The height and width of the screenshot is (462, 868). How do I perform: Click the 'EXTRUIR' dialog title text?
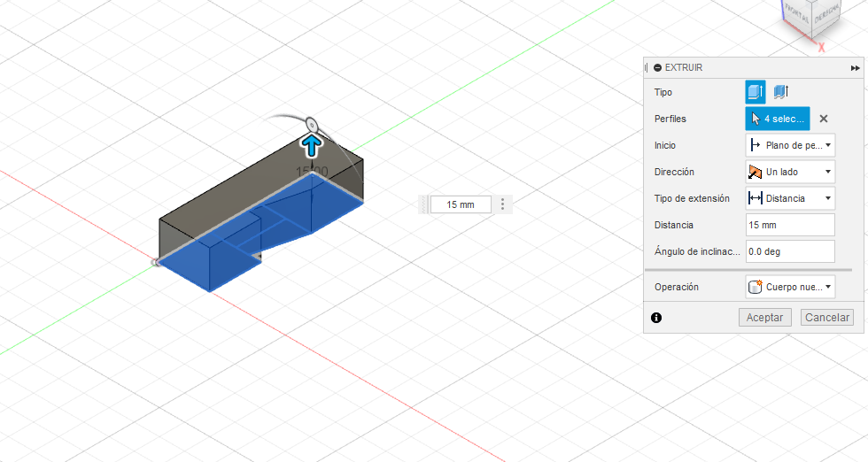683,67
